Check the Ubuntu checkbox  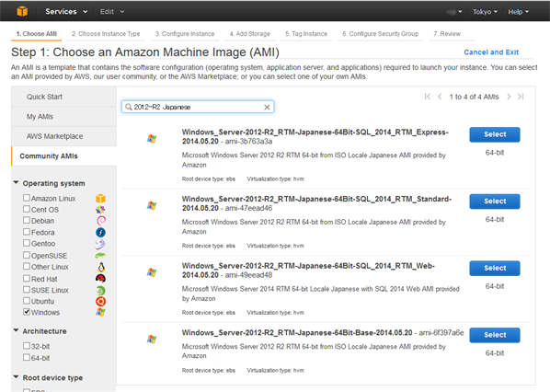coord(27,301)
